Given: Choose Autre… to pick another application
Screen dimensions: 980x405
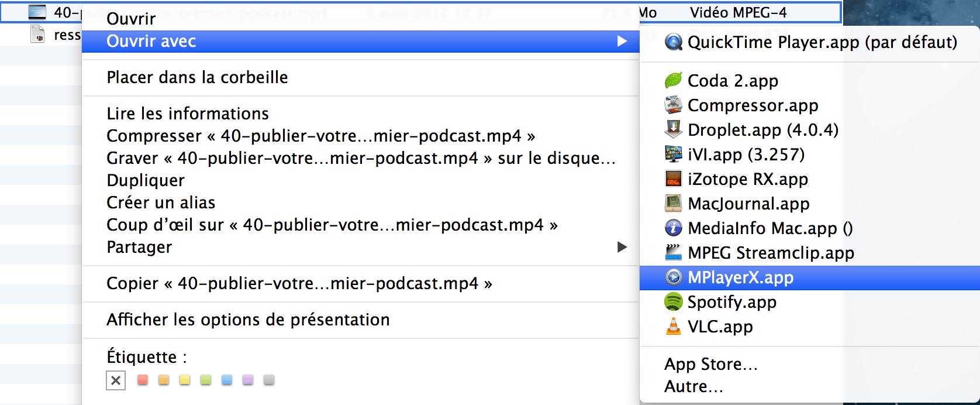Looking at the screenshot, I should coord(693,386).
